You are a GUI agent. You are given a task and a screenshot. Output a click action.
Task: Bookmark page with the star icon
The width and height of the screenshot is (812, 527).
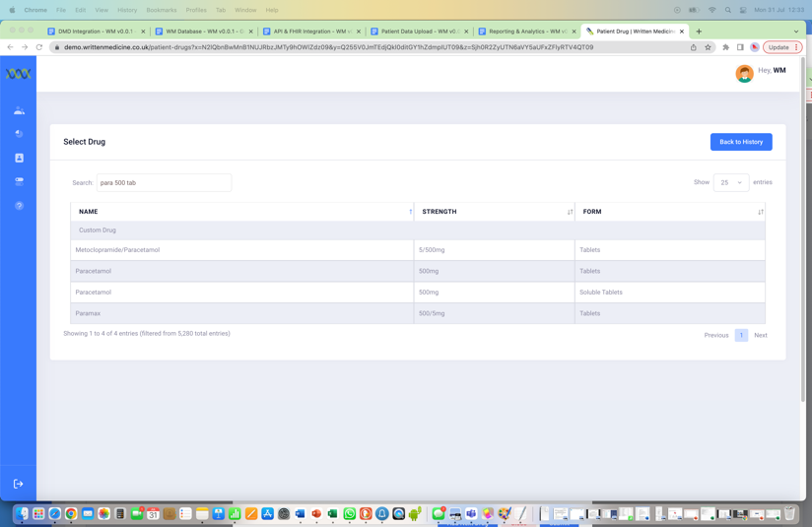708,47
